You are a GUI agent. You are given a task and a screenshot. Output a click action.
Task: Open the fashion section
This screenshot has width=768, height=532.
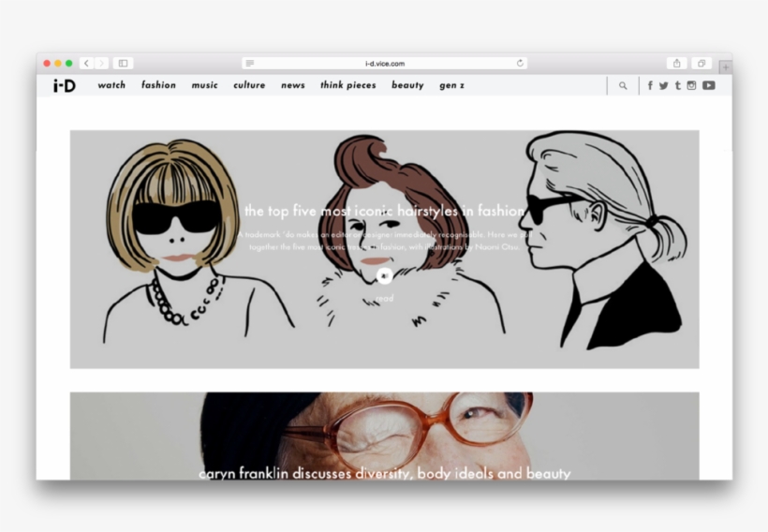(158, 85)
